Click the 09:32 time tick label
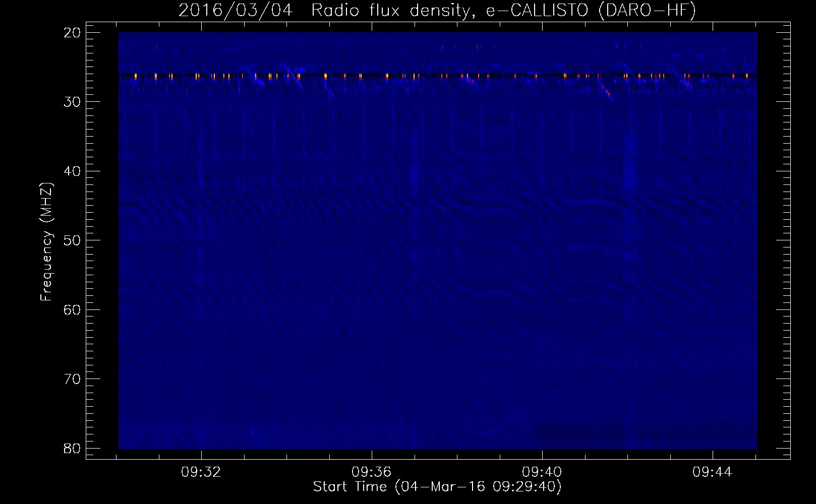Image resolution: width=816 pixels, height=504 pixels. 201,472
